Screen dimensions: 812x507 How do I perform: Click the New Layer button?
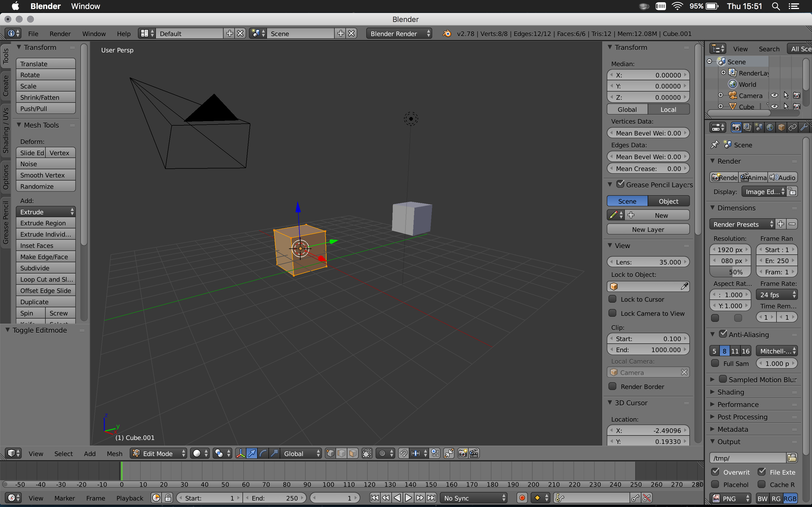[648, 229]
